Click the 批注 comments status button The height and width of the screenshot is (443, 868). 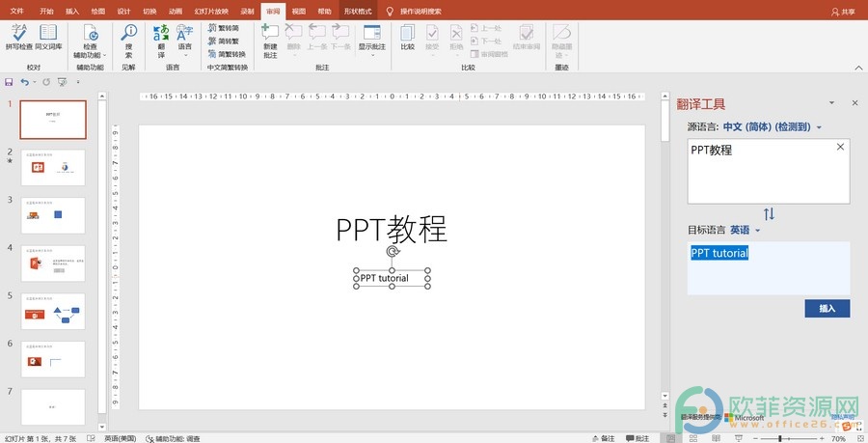637,438
